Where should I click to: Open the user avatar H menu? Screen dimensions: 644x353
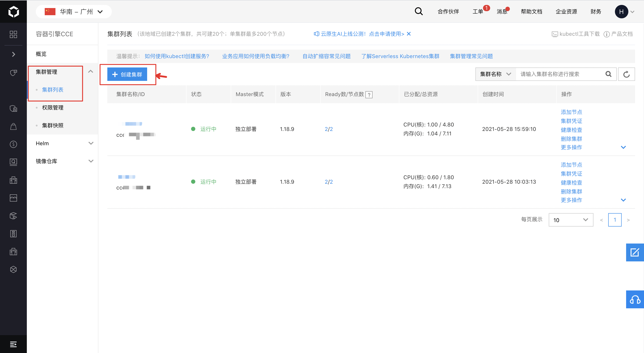(621, 11)
